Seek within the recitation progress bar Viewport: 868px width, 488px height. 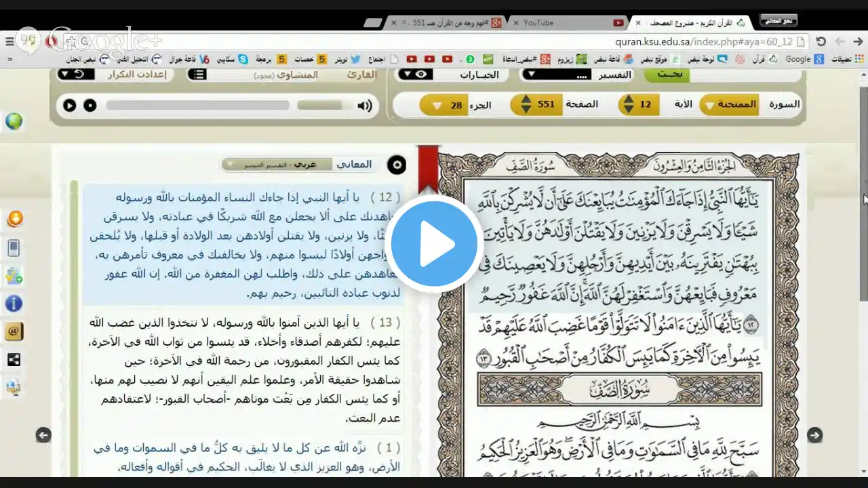pyautogui.click(x=197, y=105)
